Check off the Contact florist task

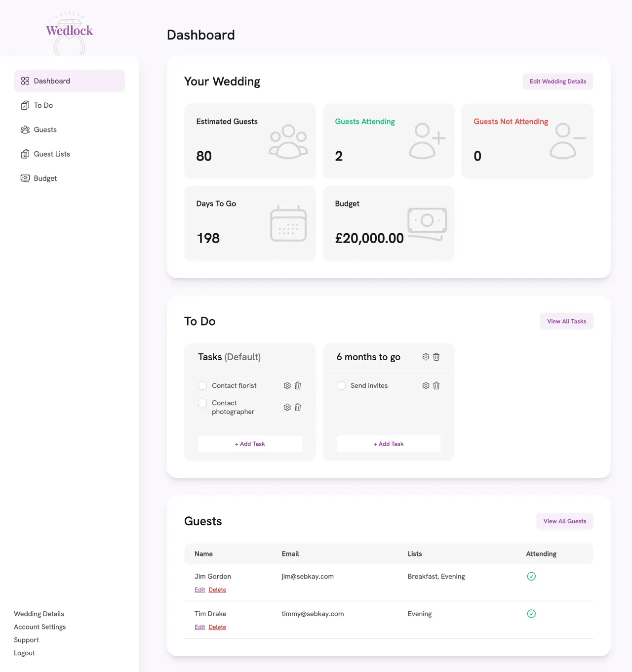(202, 385)
